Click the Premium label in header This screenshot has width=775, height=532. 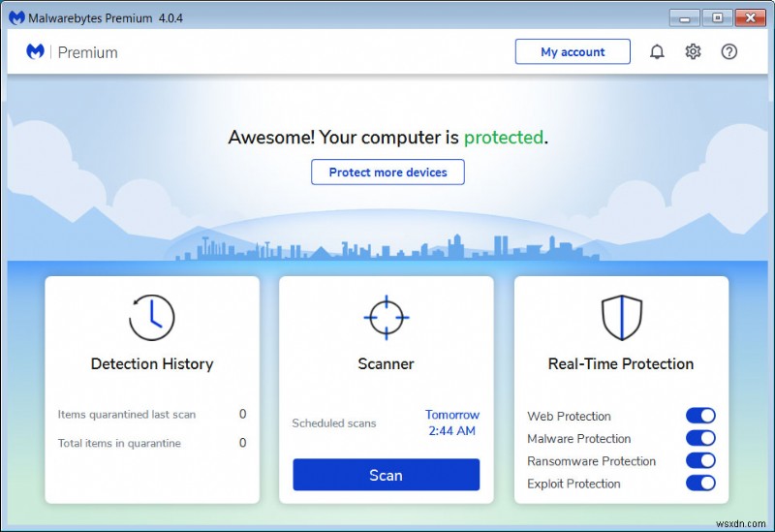coord(87,52)
